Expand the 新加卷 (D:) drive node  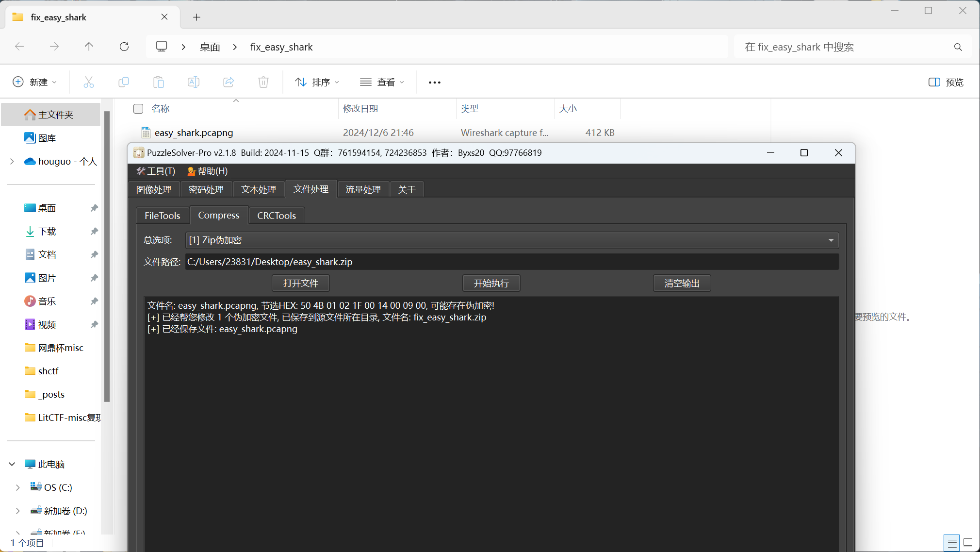[18, 511]
